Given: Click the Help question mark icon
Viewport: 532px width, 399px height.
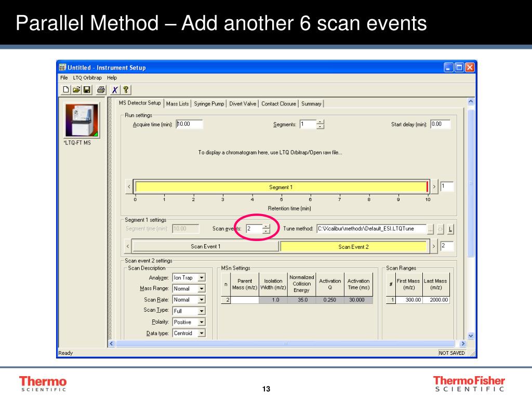Looking at the screenshot, I should 126,89.
